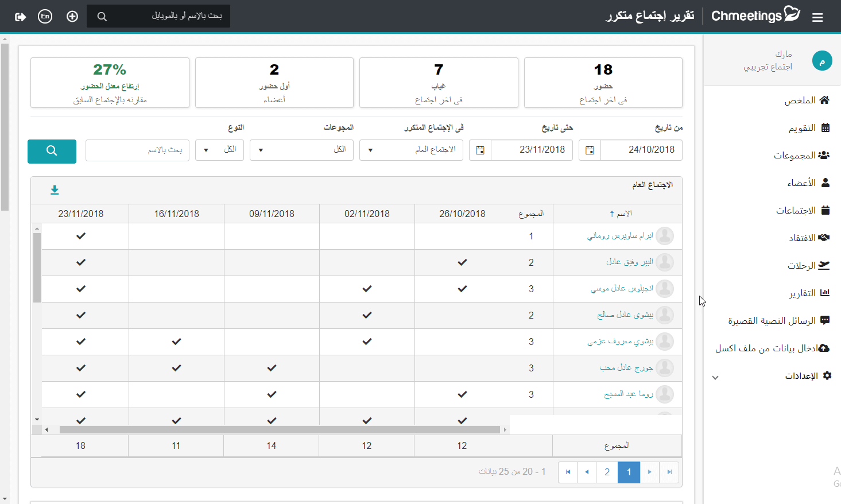Image resolution: width=841 pixels, height=504 pixels.
Task: Open calendar picker for حتى تاريخ
Action: 480,150
